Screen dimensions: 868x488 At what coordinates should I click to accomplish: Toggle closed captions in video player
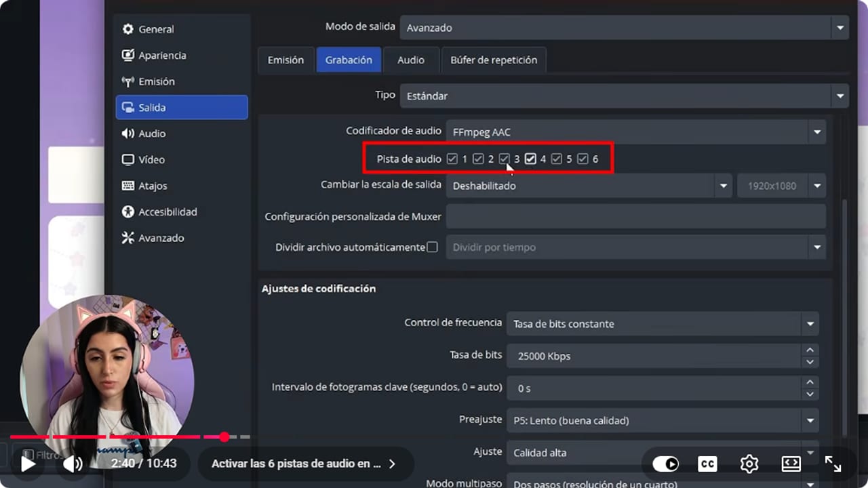tap(707, 464)
